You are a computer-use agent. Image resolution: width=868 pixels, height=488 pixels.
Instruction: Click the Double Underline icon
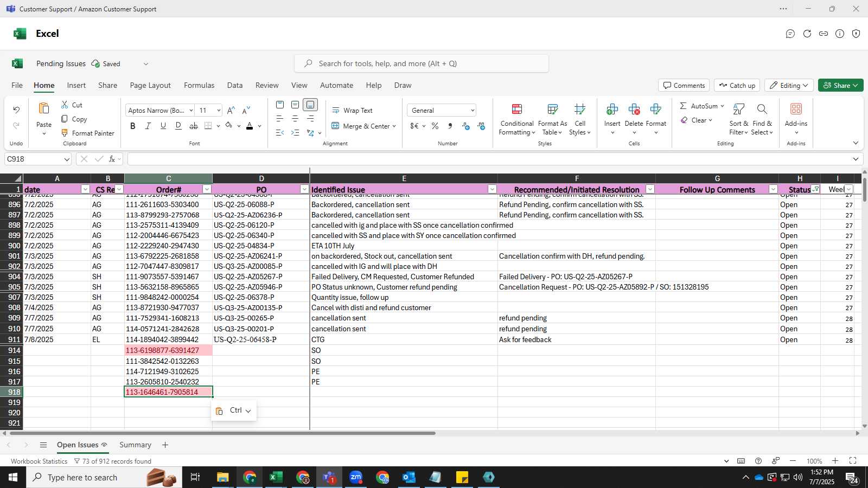[x=178, y=126]
